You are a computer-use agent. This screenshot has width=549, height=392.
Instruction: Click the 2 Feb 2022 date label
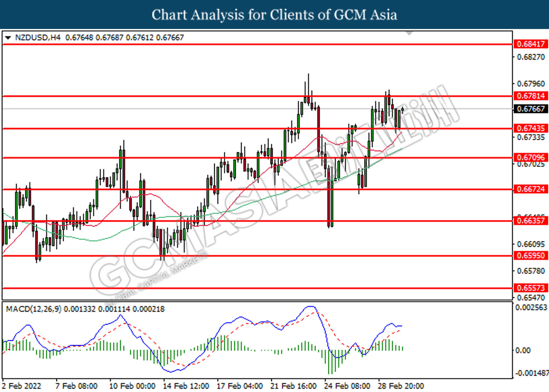tap(21, 386)
